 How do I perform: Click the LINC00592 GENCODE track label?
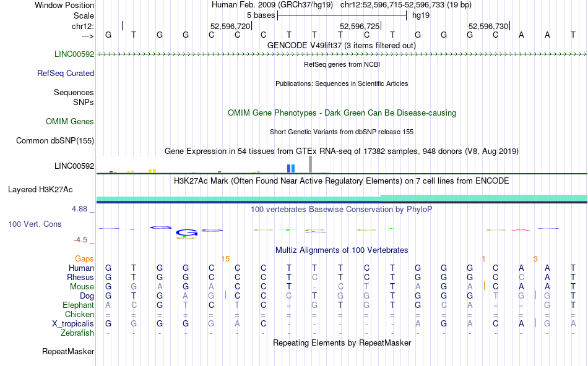(74, 54)
